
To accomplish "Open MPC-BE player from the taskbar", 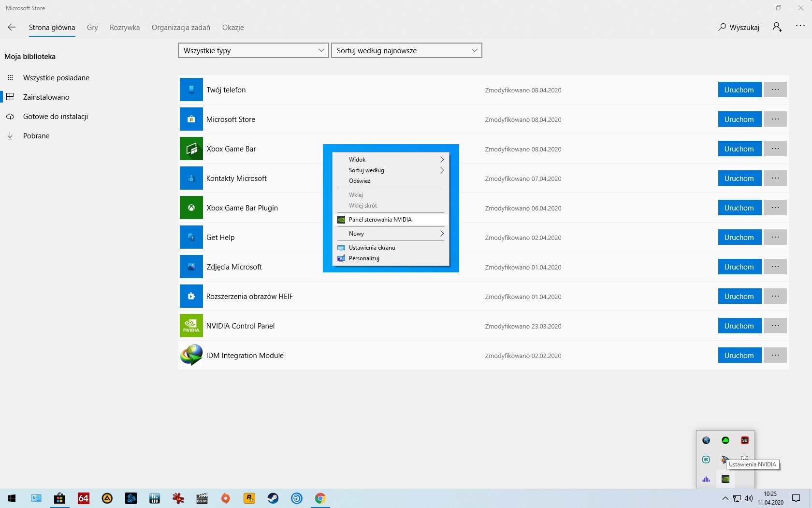I will pyautogui.click(x=202, y=498).
